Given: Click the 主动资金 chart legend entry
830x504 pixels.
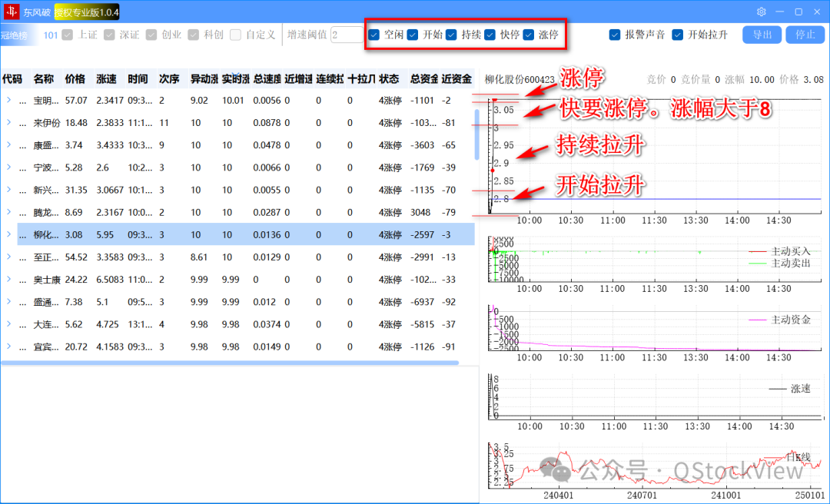Looking at the screenshot, I should tap(780, 320).
